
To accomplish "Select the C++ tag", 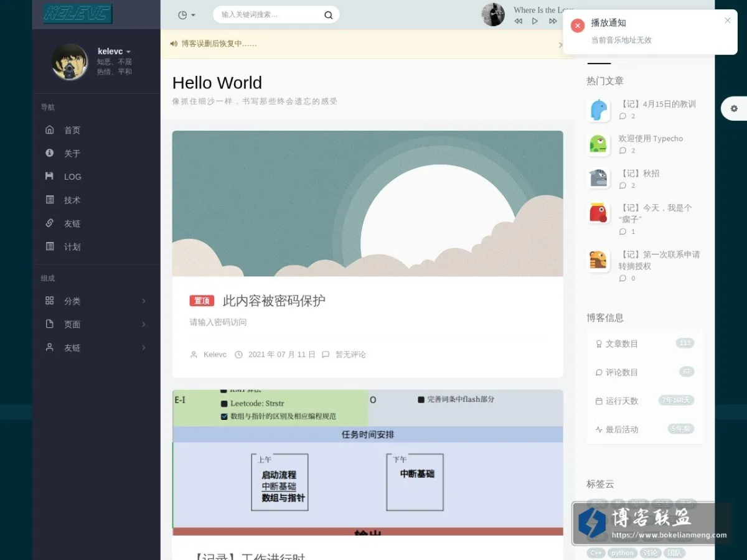I will coord(596,553).
